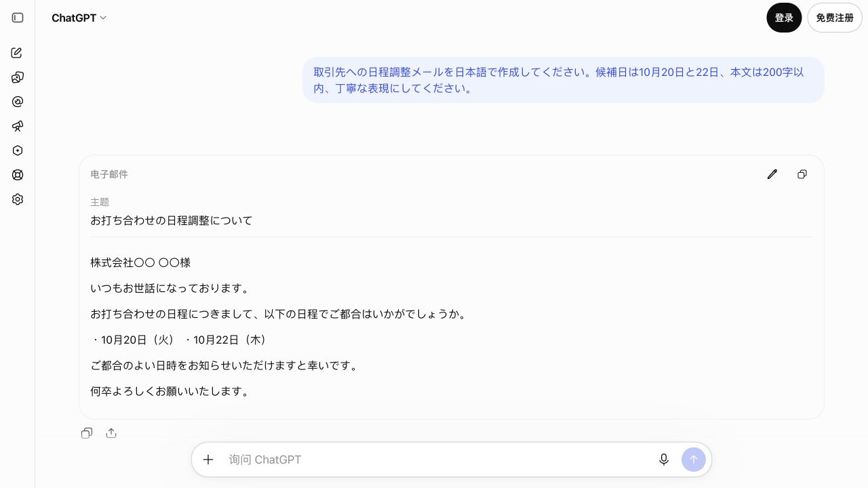868x488 pixels.
Task: Toggle the sidebar panel icon
Action: tap(18, 18)
